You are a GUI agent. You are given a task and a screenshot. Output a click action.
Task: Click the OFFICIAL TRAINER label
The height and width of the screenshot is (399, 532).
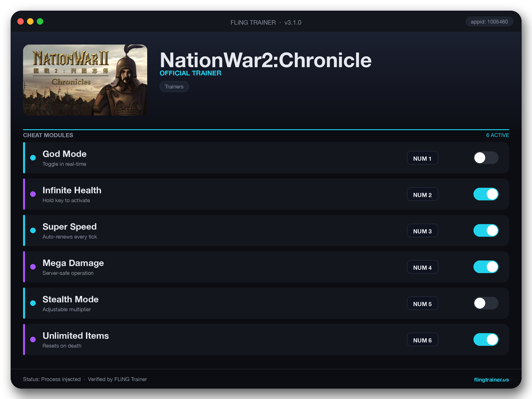(190, 73)
